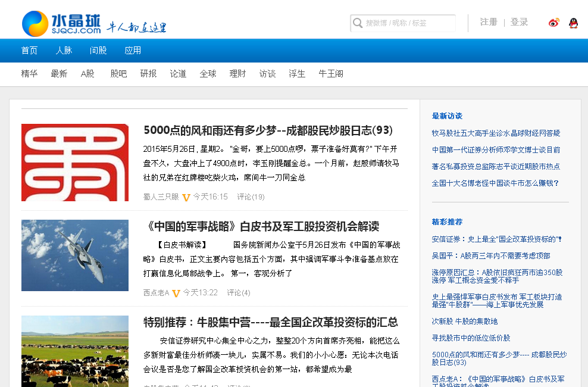Open the 首页 main menu item

click(29, 51)
